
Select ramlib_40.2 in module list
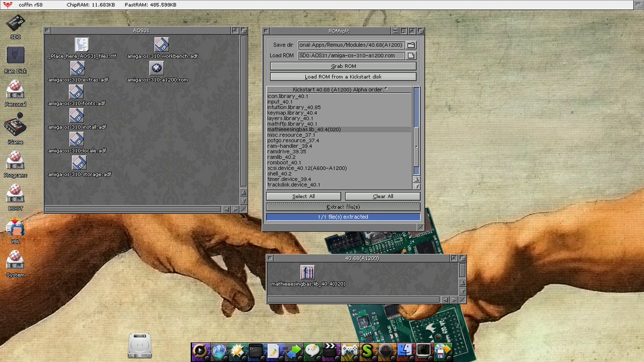click(x=339, y=157)
